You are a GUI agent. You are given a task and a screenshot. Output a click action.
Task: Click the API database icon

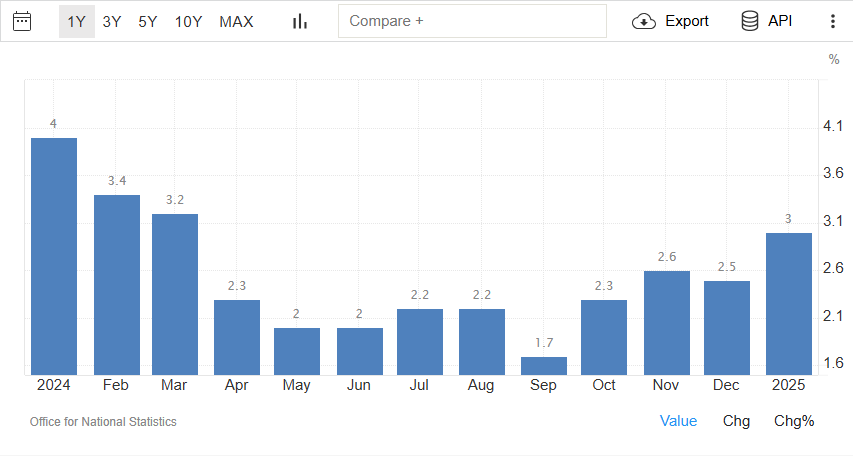click(x=750, y=21)
